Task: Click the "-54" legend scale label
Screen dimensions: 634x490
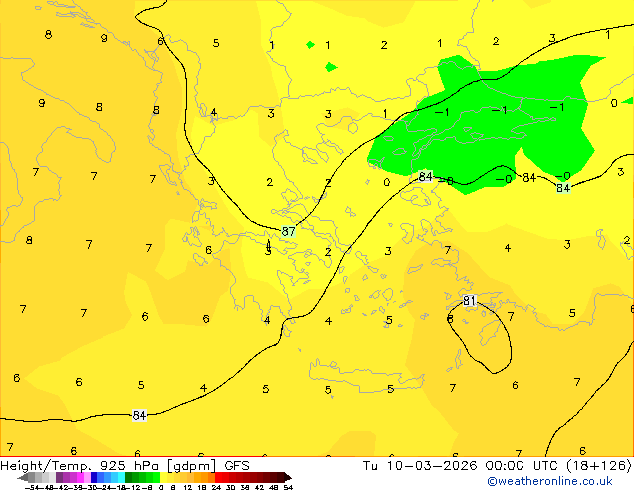Action: tap(32, 487)
